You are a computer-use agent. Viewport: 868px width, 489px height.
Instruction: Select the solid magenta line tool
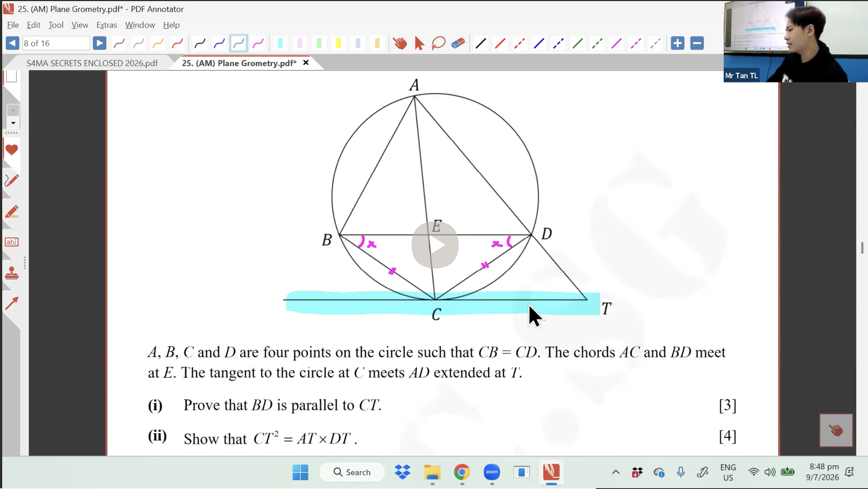[x=617, y=43]
